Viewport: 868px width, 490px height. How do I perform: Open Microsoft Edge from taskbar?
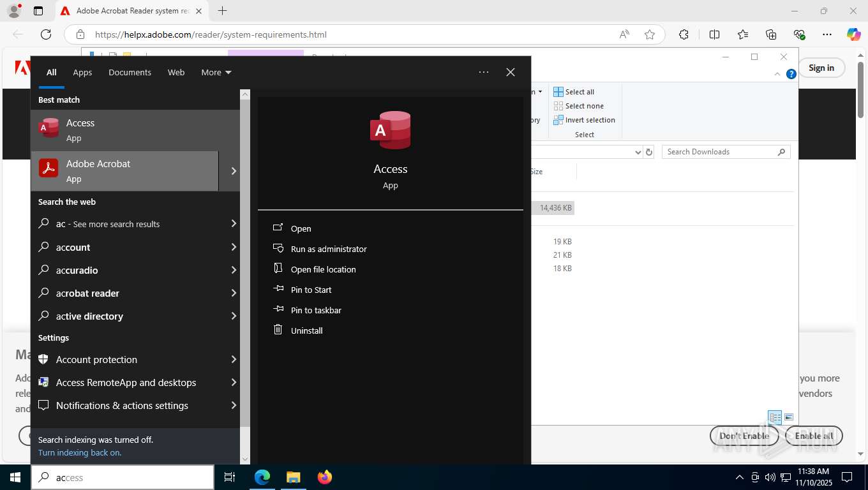pos(262,477)
